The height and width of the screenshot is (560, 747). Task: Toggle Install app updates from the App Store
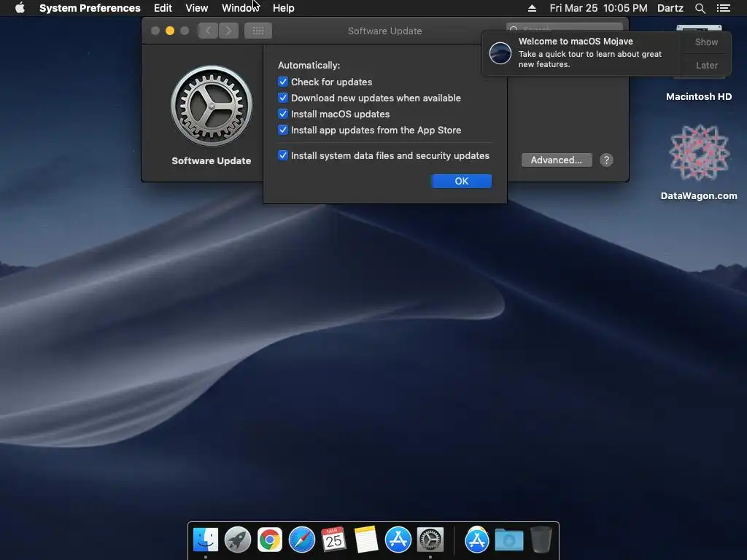pos(283,130)
